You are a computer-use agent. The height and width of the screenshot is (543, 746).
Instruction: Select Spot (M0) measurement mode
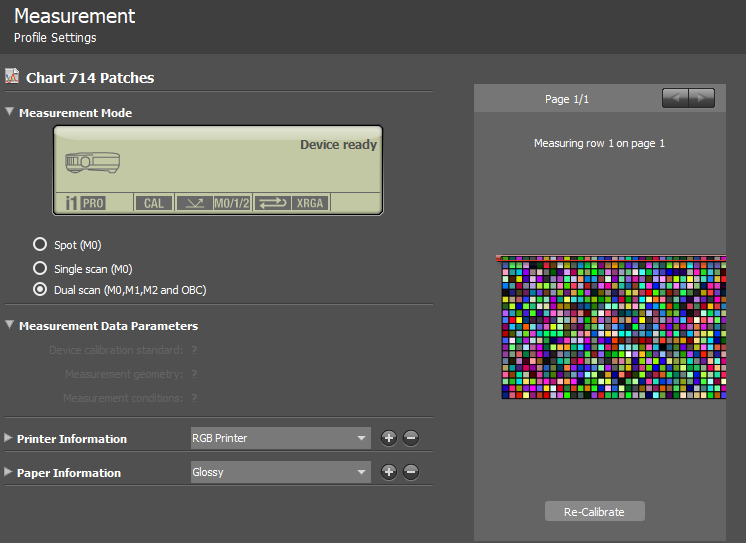(x=40, y=244)
